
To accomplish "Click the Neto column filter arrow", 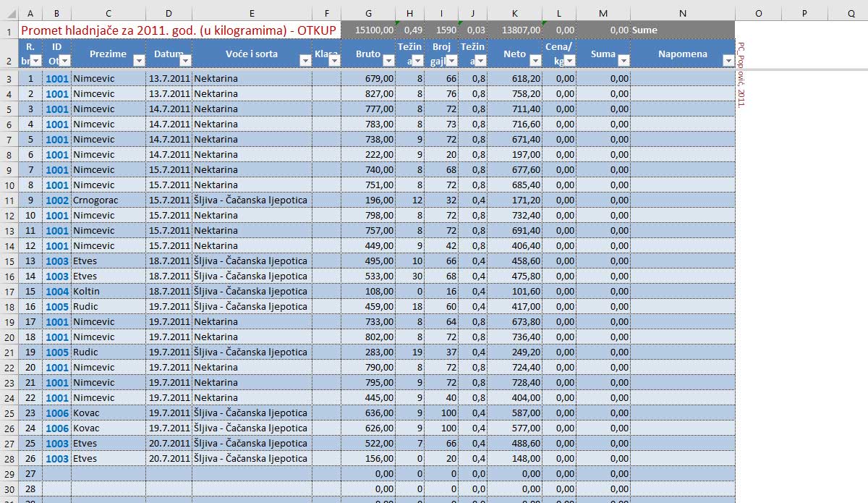I will tap(535, 61).
